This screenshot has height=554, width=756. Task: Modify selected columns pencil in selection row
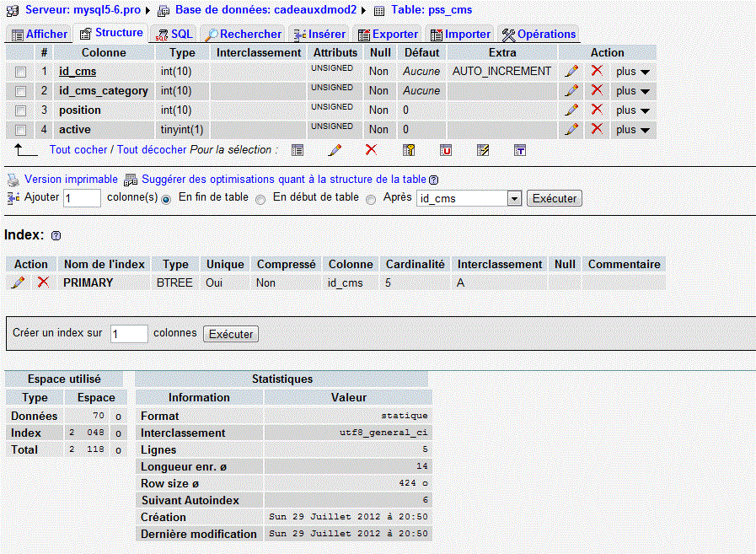click(335, 150)
